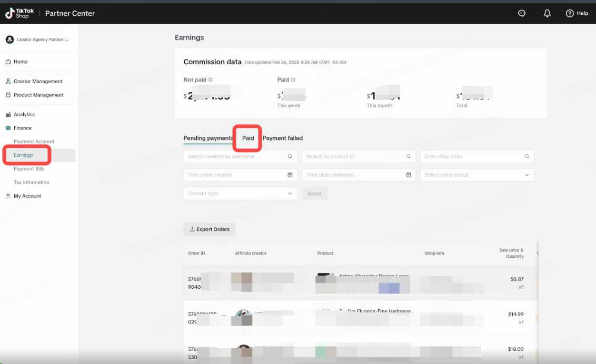Open the Select order status dropdown

point(476,175)
